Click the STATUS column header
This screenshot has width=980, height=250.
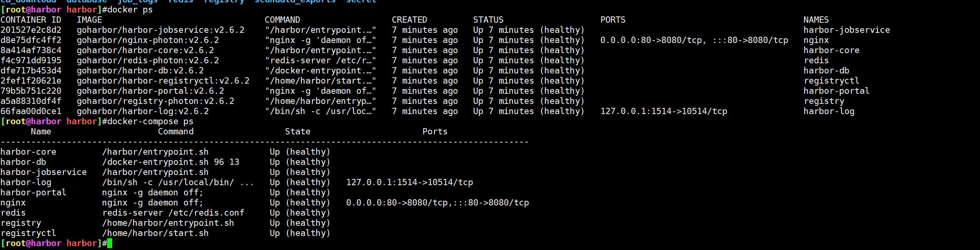coord(488,20)
